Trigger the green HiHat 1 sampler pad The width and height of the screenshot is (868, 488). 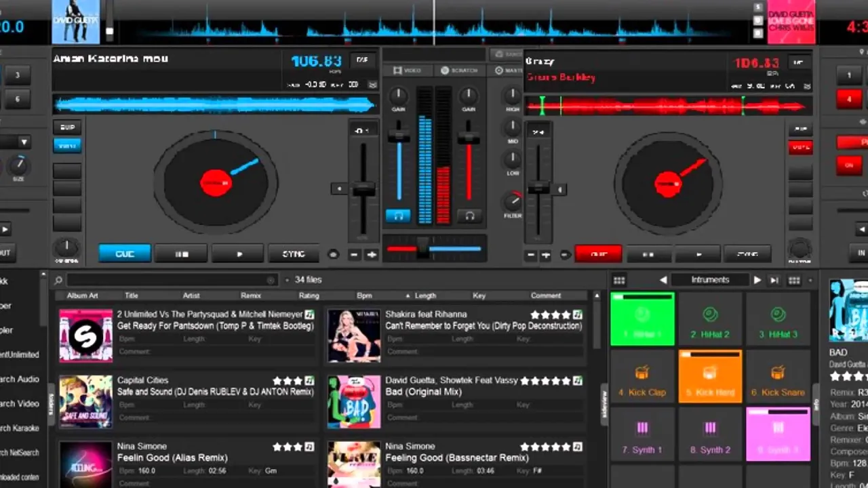pos(642,319)
